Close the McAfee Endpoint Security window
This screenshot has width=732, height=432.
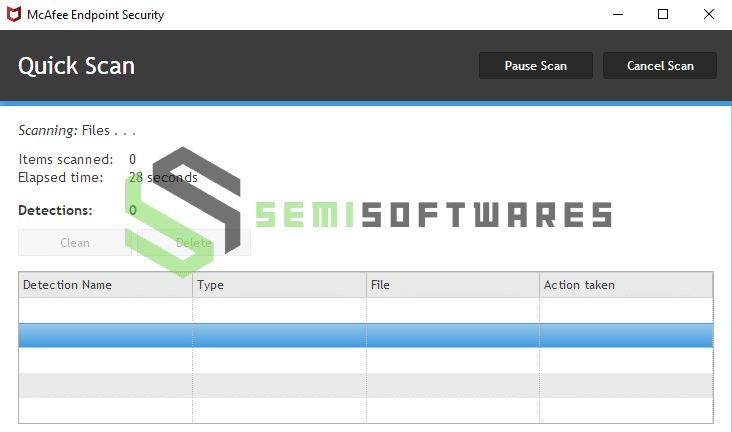(709, 14)
